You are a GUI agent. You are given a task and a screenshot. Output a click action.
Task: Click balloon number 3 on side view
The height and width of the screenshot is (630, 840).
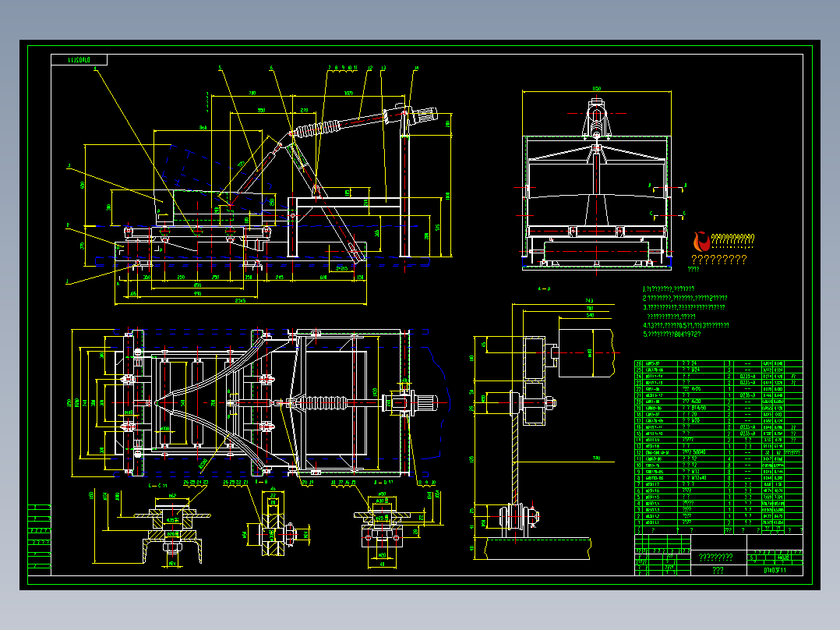[x=69, y=166]
